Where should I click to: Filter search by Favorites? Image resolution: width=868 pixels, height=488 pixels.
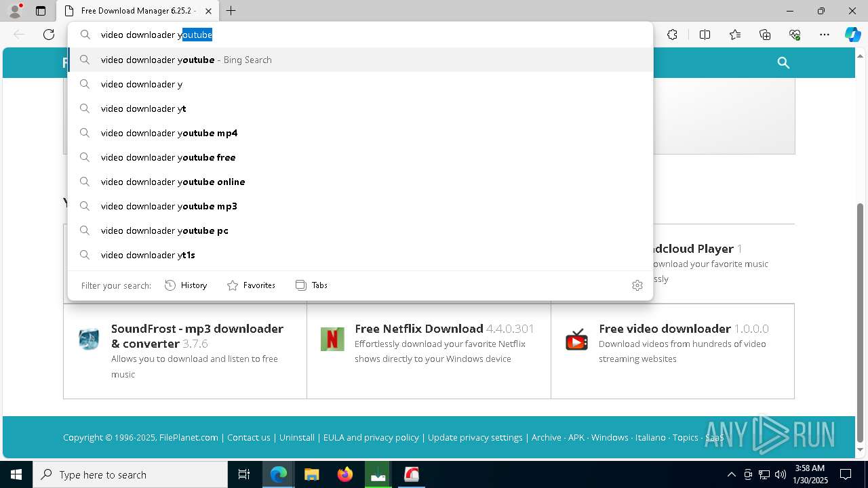(x=251, y=285)
